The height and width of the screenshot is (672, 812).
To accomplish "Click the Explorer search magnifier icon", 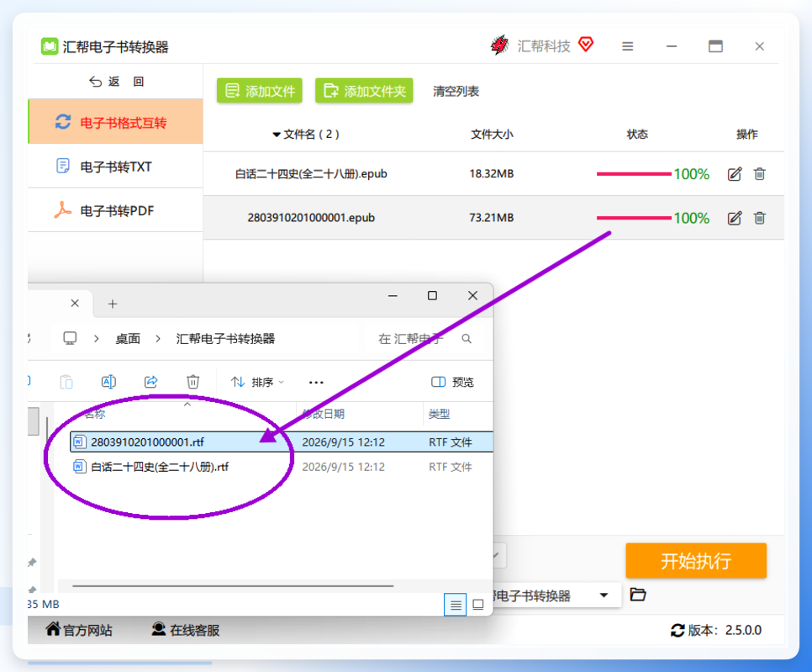I will coord(467,339).
